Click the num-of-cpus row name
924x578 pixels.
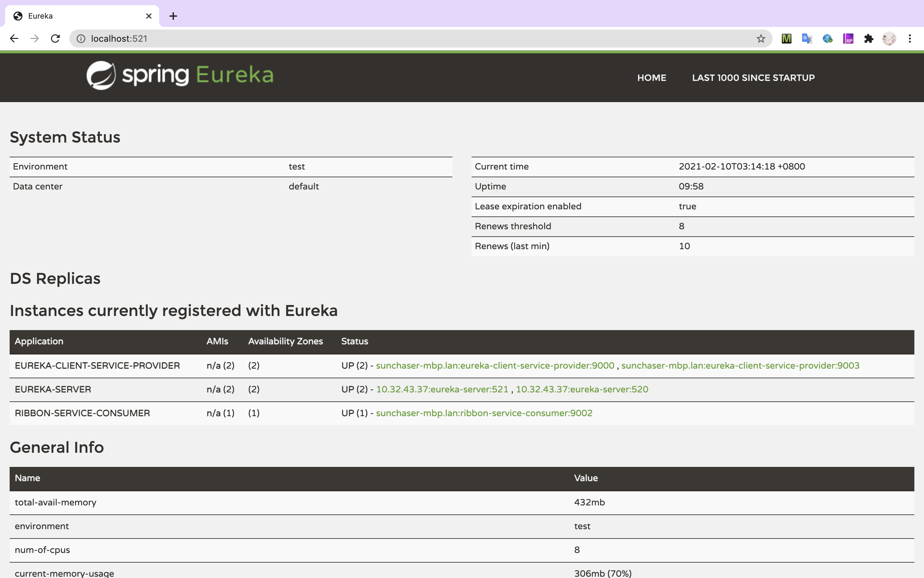pyautogui.click(x=42, y=550)
